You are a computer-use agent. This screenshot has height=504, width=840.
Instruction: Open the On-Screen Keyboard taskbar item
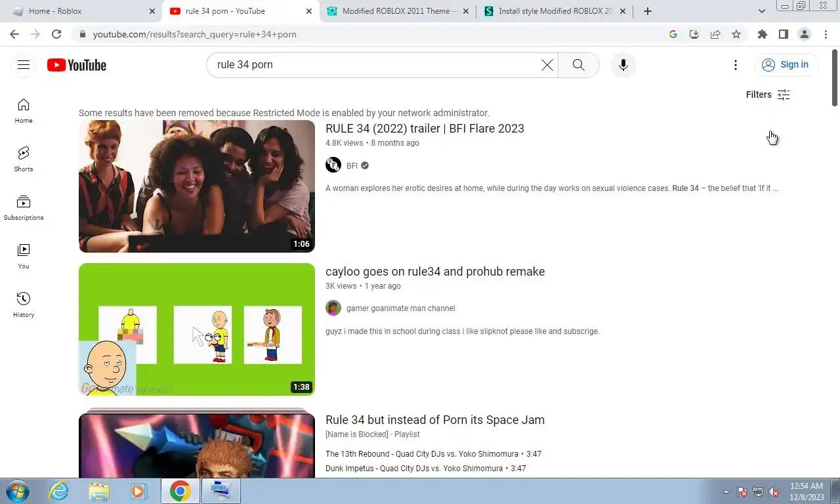click(x=221, y=491)
